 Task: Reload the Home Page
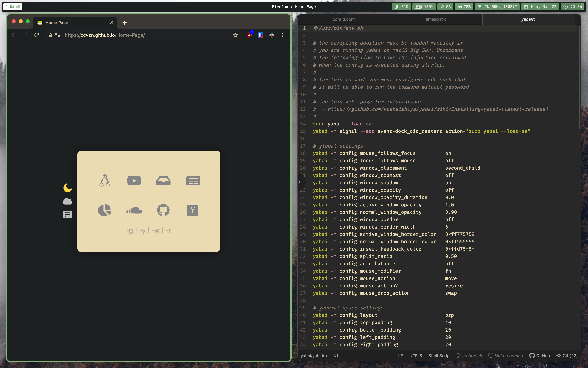[37, 35]
